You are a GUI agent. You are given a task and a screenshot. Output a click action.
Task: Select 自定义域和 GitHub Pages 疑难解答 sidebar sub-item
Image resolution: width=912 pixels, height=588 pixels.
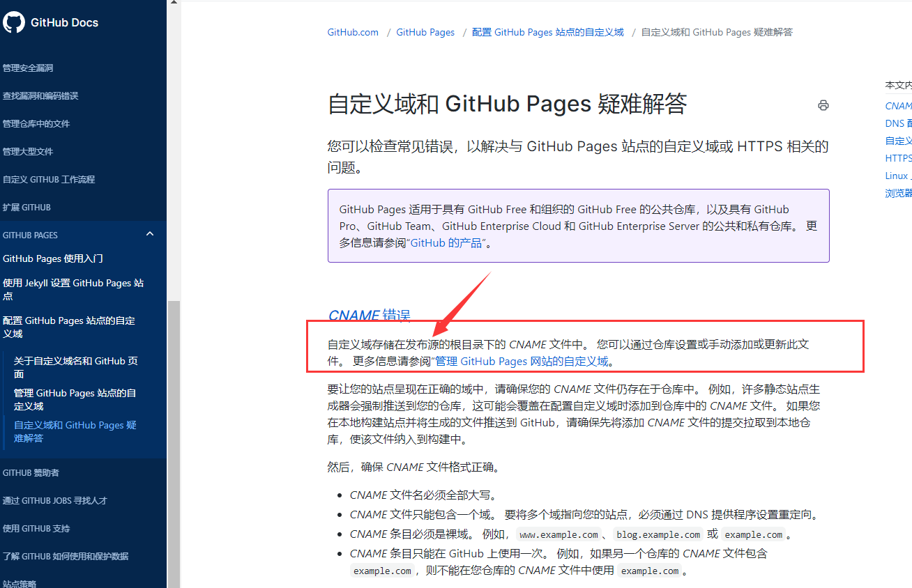coord(75,432)
